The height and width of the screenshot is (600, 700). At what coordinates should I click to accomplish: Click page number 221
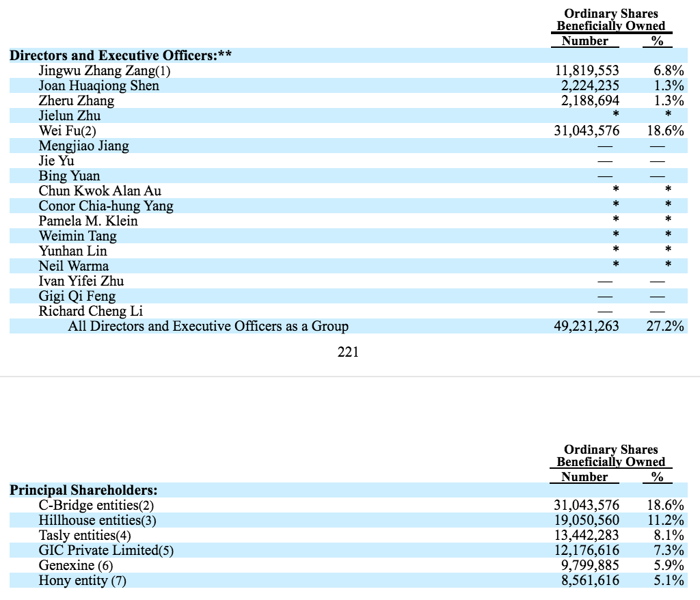pos(348,352)
